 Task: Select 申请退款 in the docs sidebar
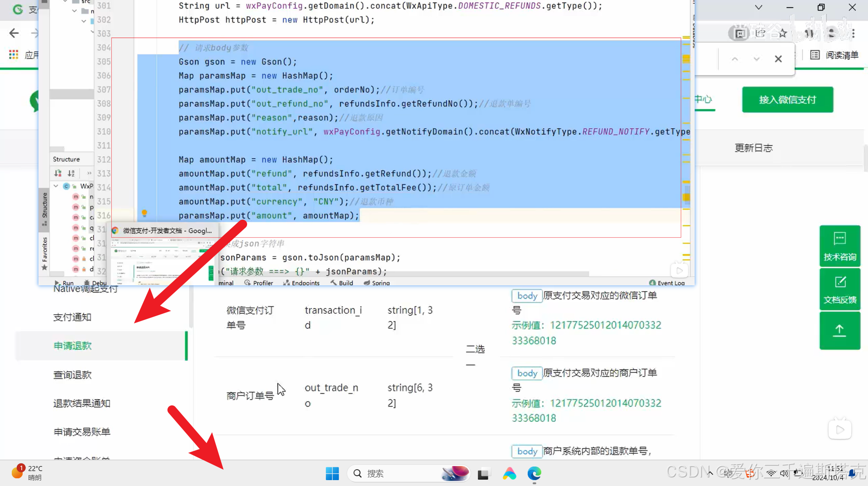[x=102, y=346]
